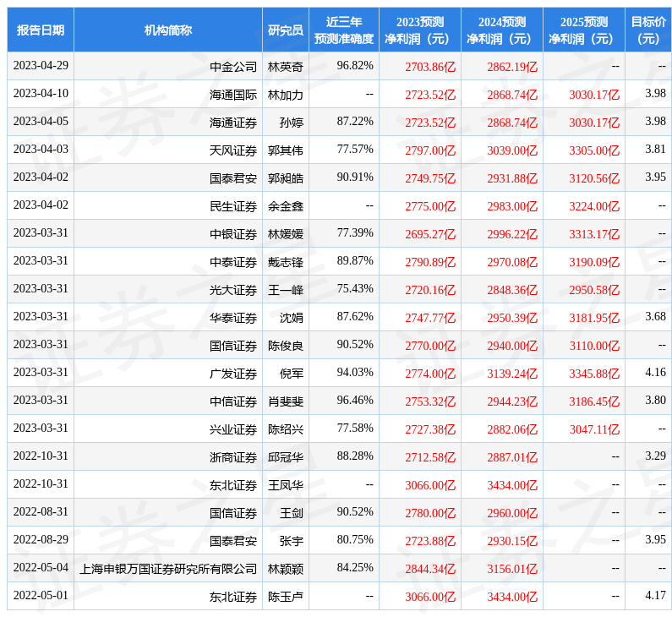Viewport: 672px width, 617px height.
Task: Click the 目标价 column header
Action: click(647, 30)
